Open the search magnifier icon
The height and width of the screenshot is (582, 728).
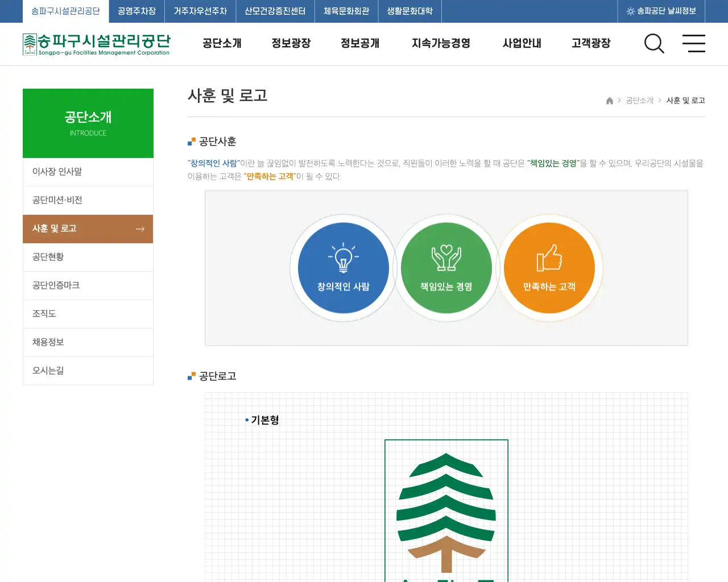tap(654, 43)
